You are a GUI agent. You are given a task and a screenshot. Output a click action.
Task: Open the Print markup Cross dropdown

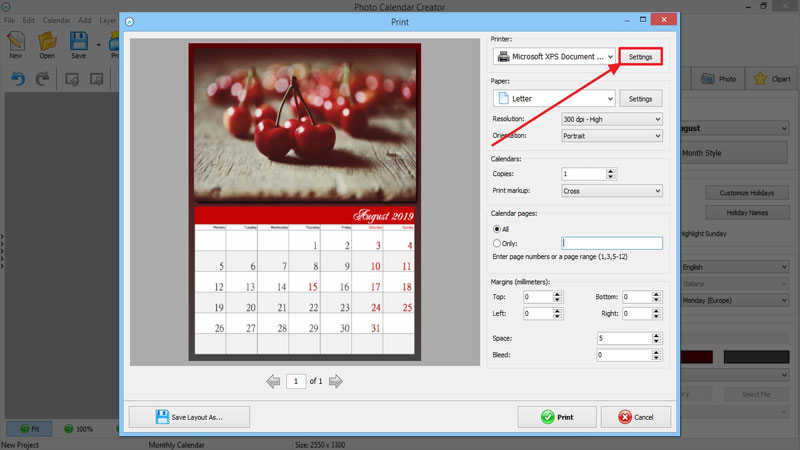tap(612, 191)
